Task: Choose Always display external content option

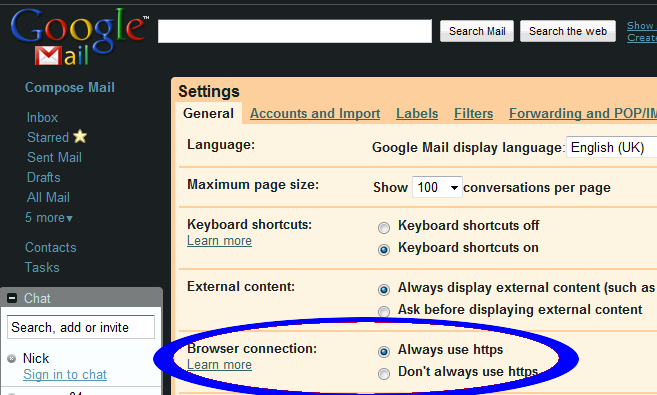Action: pos(384,289)
